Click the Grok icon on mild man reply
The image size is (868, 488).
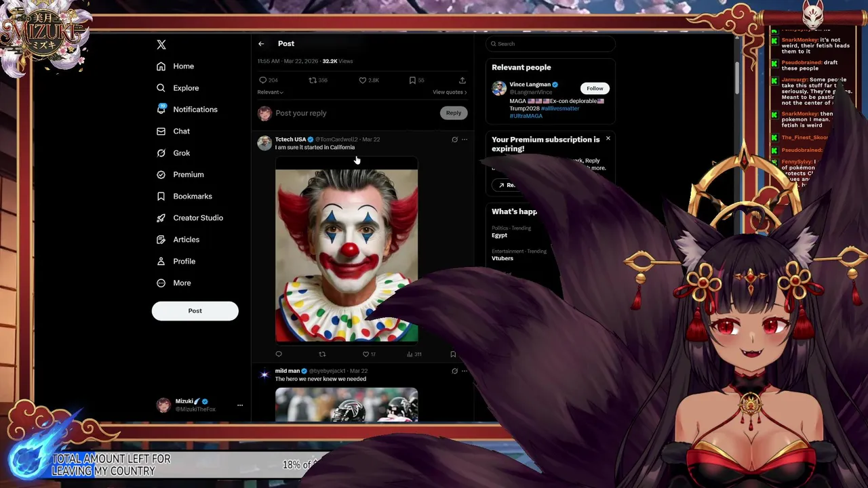tap(454, 371)
